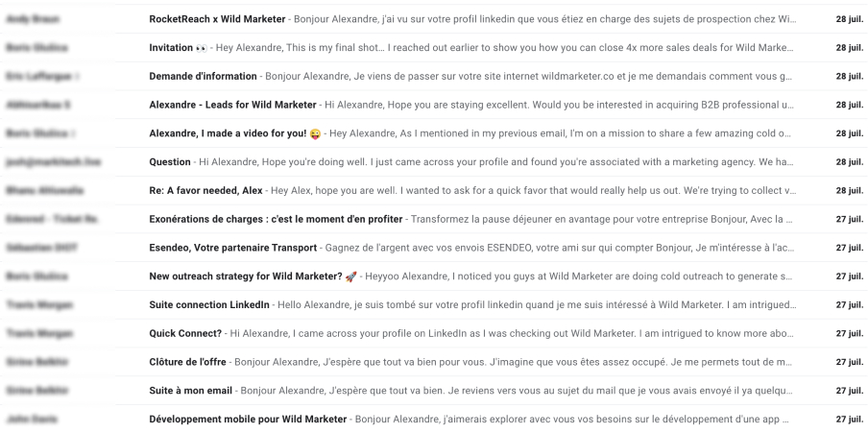Open 'Esendeo, Votre partenaire Transport' email
This screenshot has width=868, height=432.
tap(434, 248)
